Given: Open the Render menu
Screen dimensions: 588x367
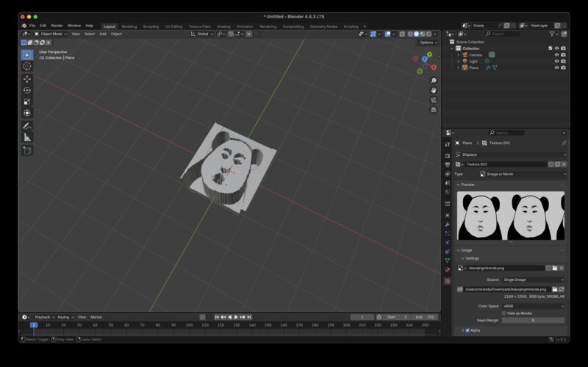Looking at the screenshot, I should 57,26.
